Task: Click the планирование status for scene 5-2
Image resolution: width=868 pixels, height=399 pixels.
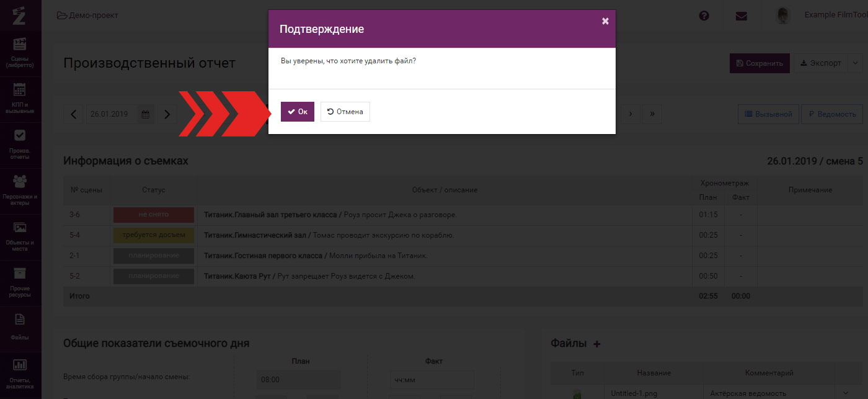Action: click(154, 276)
